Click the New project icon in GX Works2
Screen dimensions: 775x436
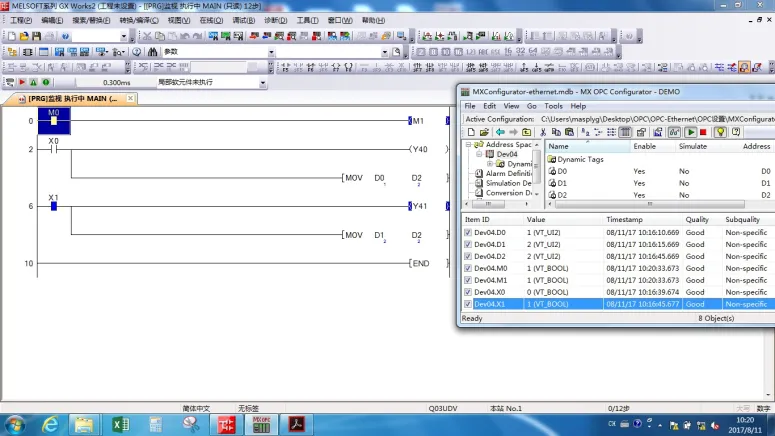tap(11, 36)
